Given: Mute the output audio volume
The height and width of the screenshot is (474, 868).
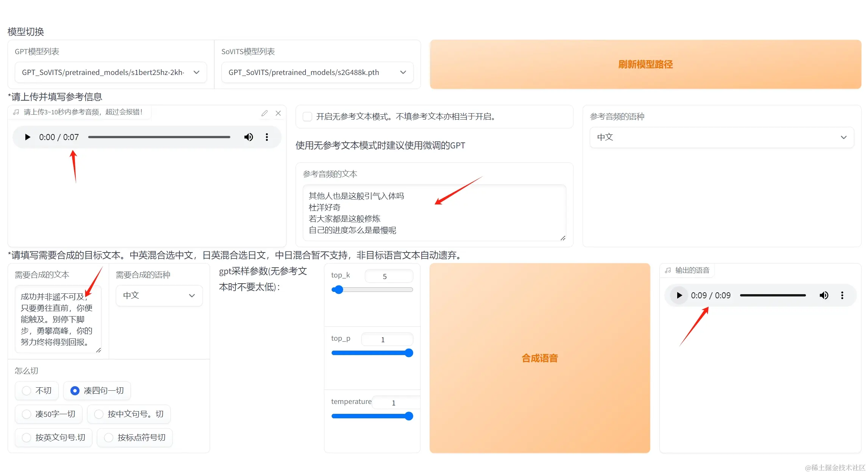Looking at the screenshot, I should 824,295.
